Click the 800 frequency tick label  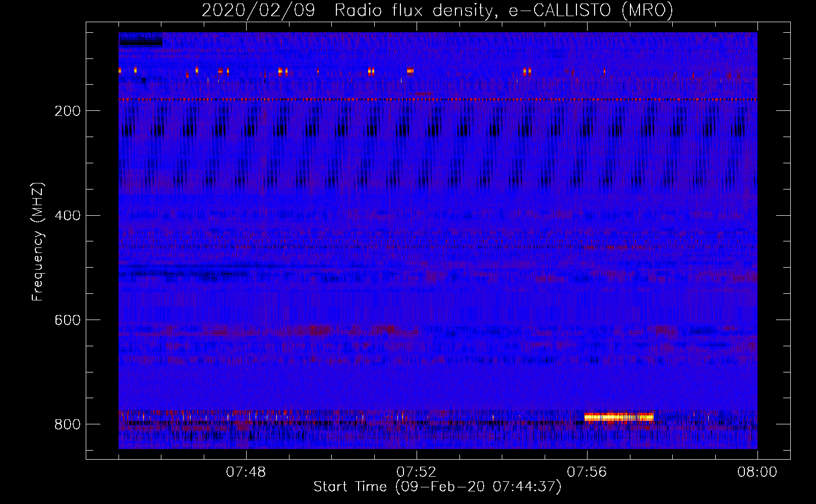(67, 424)
